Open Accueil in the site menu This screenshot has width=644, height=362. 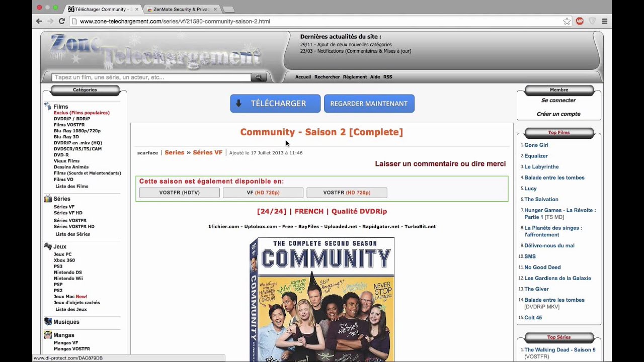[x=303, y=77]
